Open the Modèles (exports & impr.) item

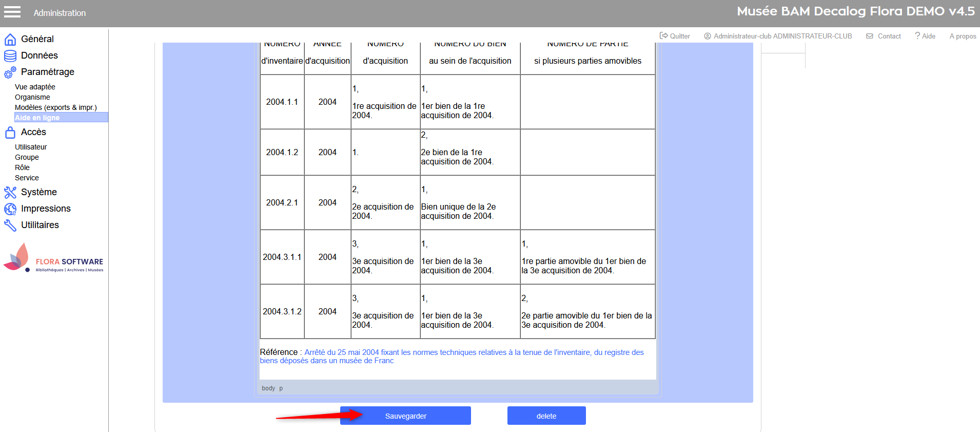[55, 107]
